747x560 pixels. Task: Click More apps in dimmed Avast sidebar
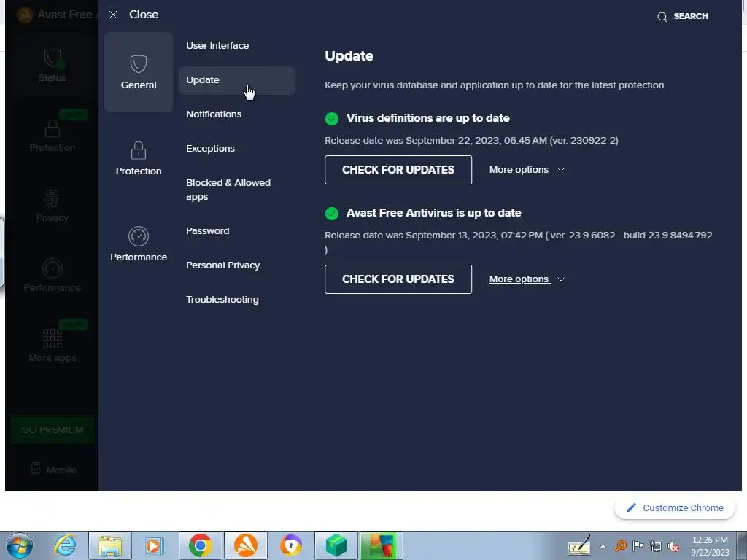[x=53, y=346]
